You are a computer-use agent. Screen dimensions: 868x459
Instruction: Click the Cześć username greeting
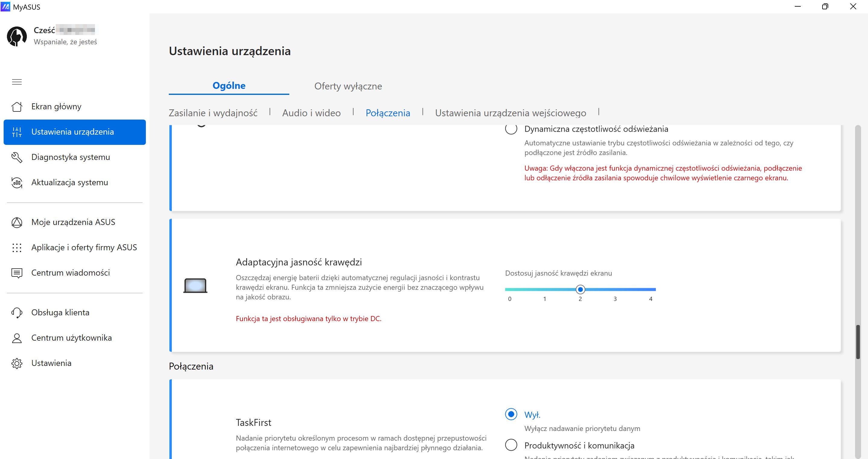pyautogui.click(x=64, y=30)
